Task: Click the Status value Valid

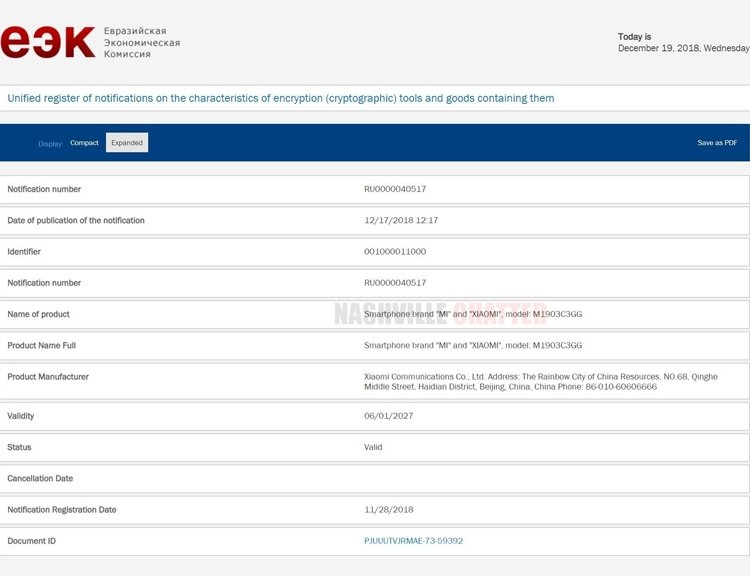Action: [373, 447]
